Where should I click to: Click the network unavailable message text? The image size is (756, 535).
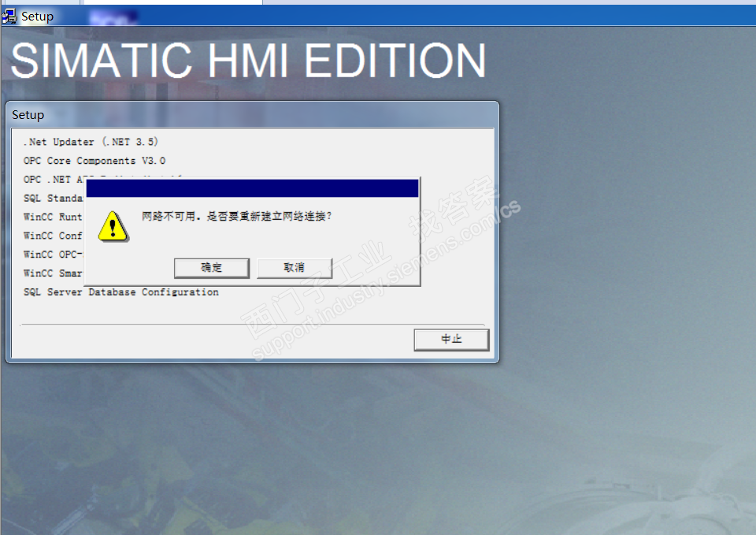tap(237, 216)
